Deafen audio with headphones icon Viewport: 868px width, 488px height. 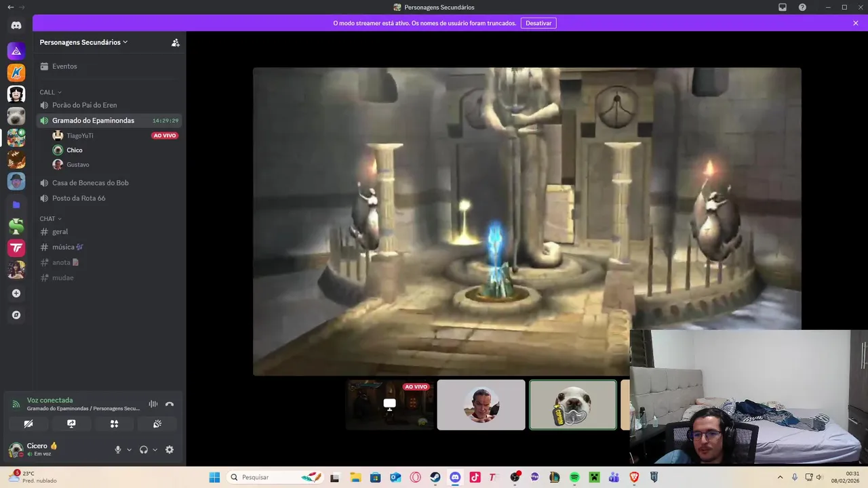click(144, 449)
